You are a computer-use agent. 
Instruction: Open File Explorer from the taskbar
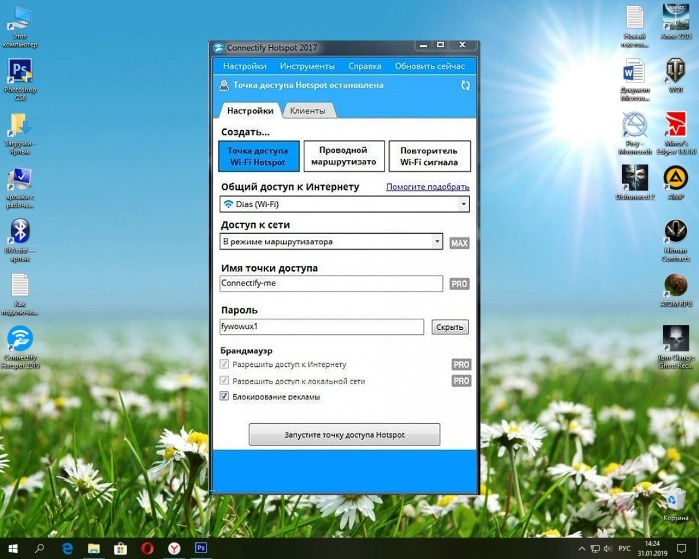tap(94, 548)
